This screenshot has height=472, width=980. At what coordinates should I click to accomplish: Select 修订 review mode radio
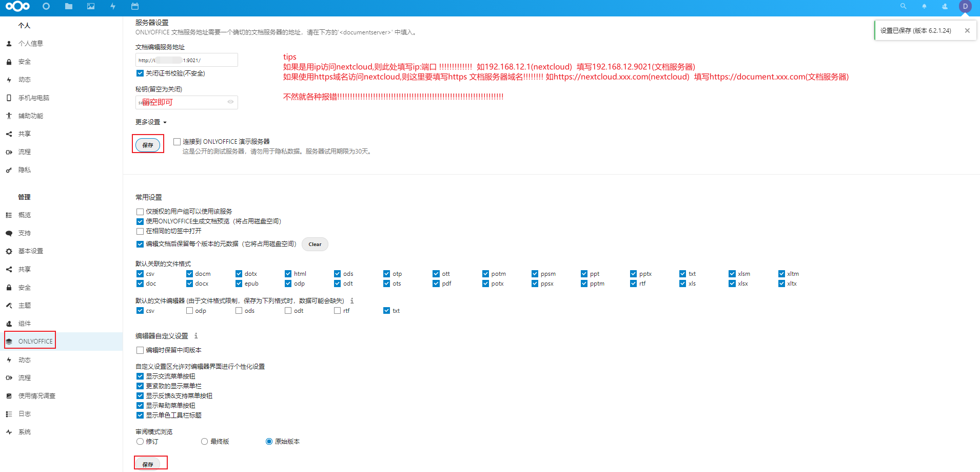click(x=140, y=442)
